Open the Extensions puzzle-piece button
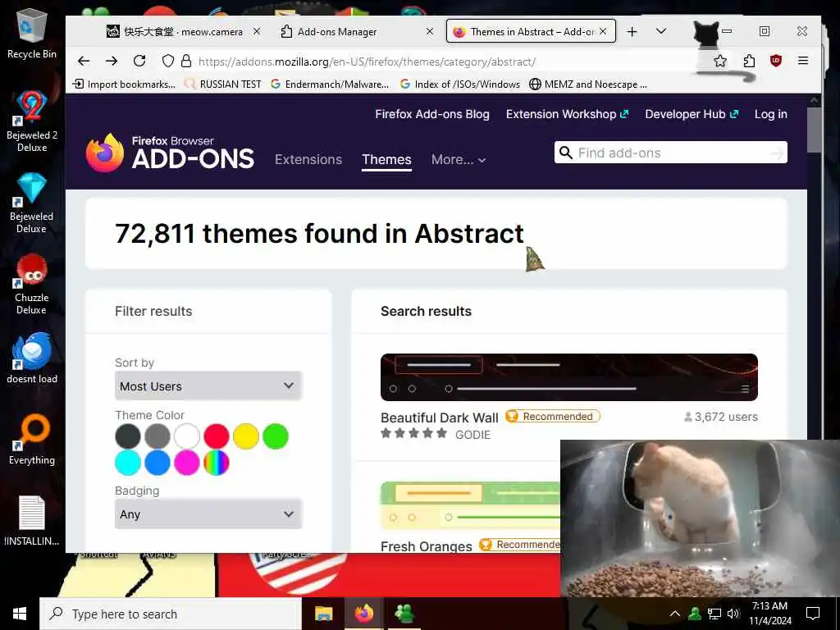This screenshot has width=840, height=630. [749, 61]
